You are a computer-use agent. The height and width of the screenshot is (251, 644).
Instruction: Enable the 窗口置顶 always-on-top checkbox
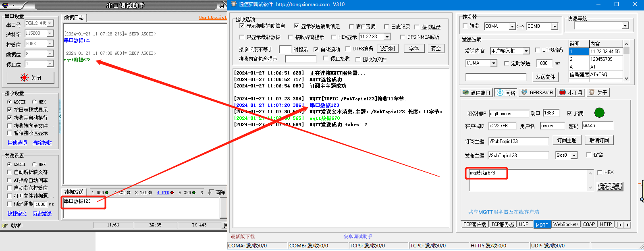click(351, 27)
